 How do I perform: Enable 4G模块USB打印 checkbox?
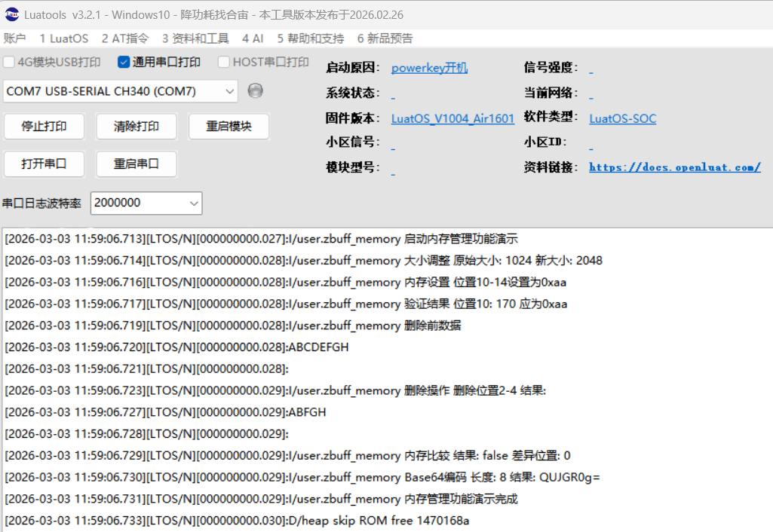(x=9, y=62)
